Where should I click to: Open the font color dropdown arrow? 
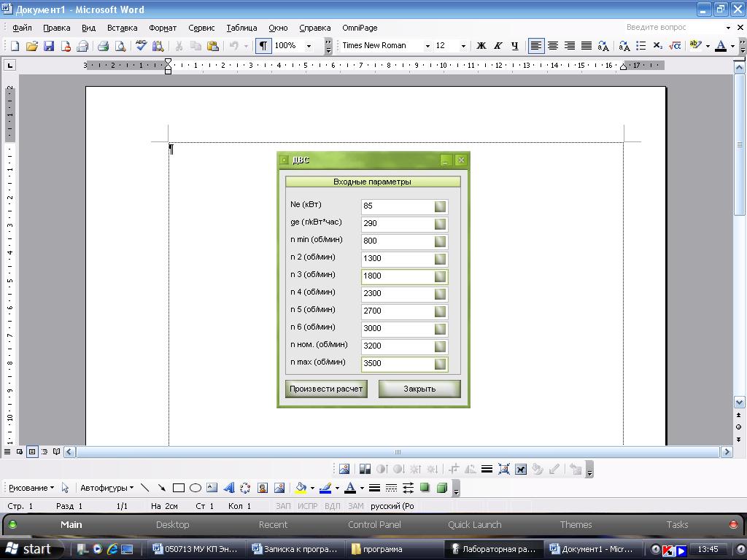point(732,46)
